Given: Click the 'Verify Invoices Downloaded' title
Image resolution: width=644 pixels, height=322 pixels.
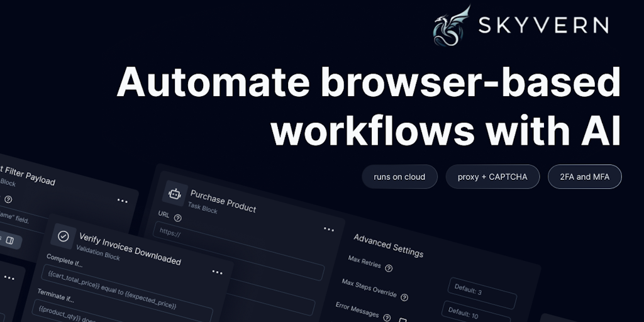Looking at the screenshot, I should (130, 249).
